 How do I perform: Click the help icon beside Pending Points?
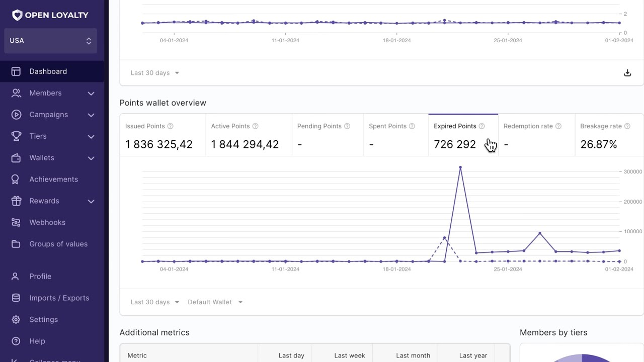(347, 126)
